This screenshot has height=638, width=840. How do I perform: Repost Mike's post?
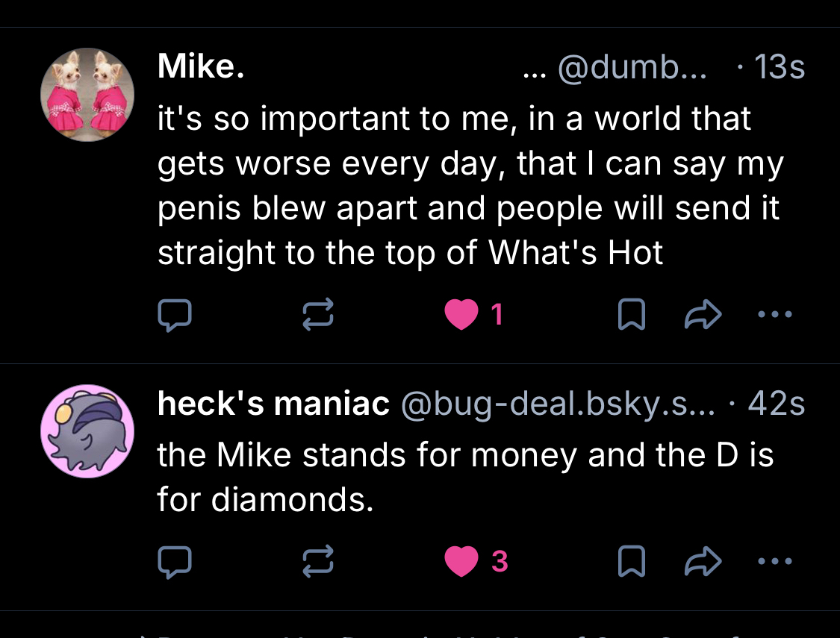click(318, 316)
